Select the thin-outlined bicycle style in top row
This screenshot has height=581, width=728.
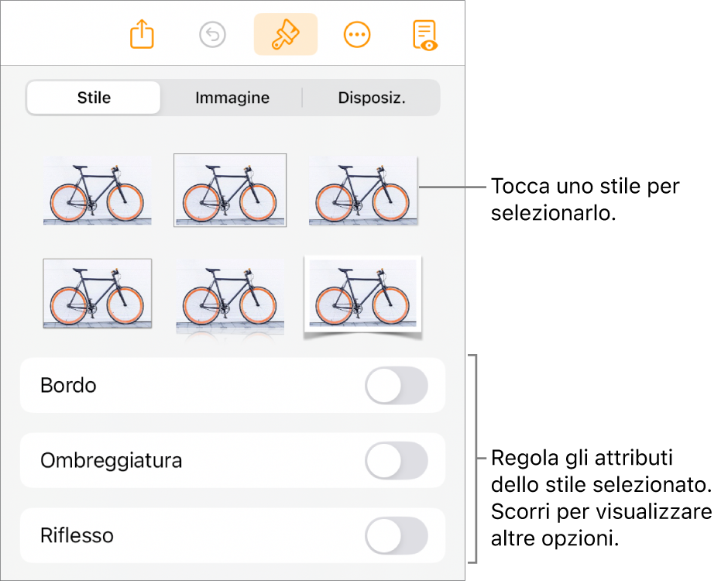pyautogui.click(x=230, y=191)
